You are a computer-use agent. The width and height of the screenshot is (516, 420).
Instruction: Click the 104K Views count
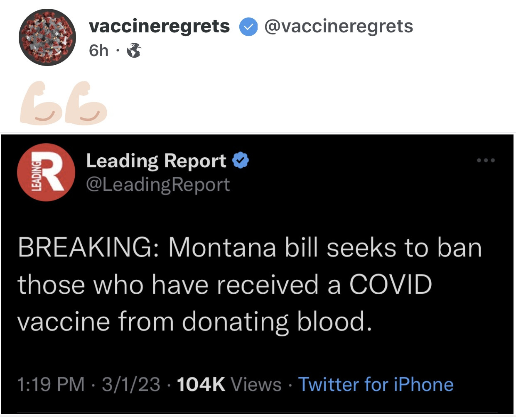pyautogui.click(x=229, y=384)
